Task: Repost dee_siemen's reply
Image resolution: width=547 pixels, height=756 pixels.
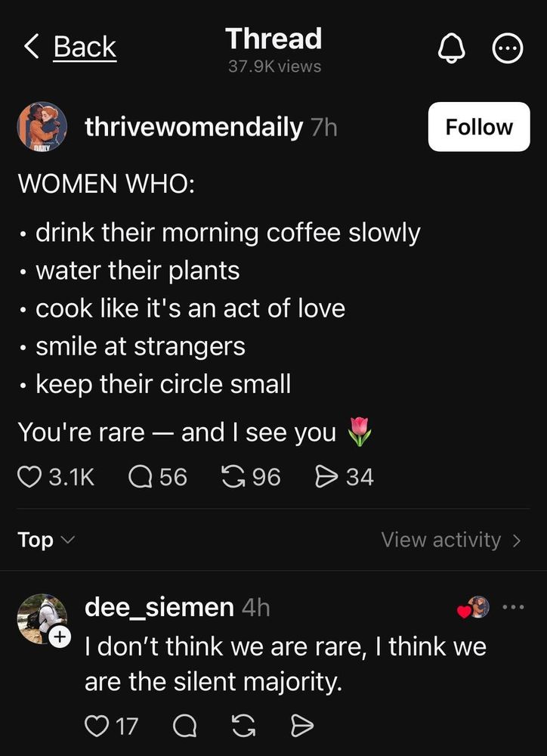Action: tap(243, 727)
